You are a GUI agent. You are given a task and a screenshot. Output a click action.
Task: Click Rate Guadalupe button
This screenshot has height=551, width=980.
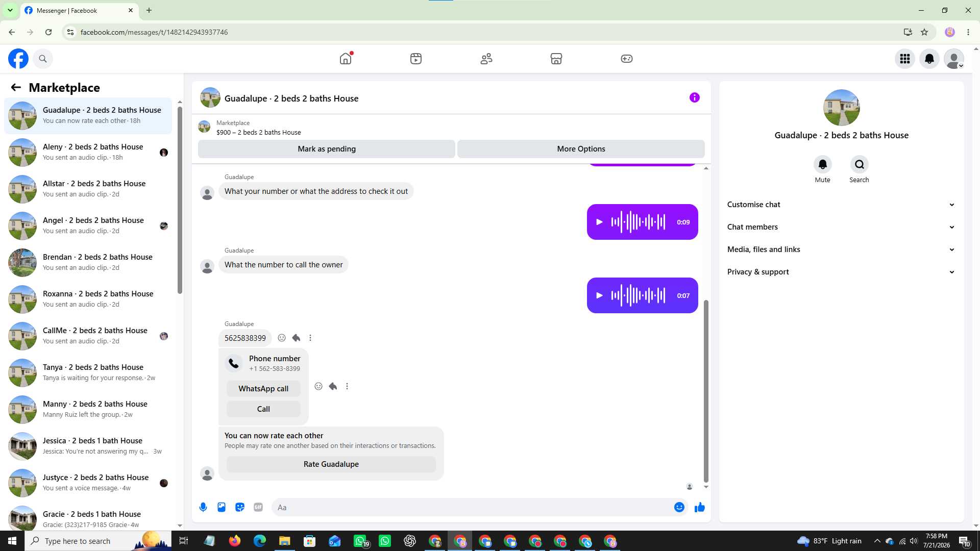(331, 464)
